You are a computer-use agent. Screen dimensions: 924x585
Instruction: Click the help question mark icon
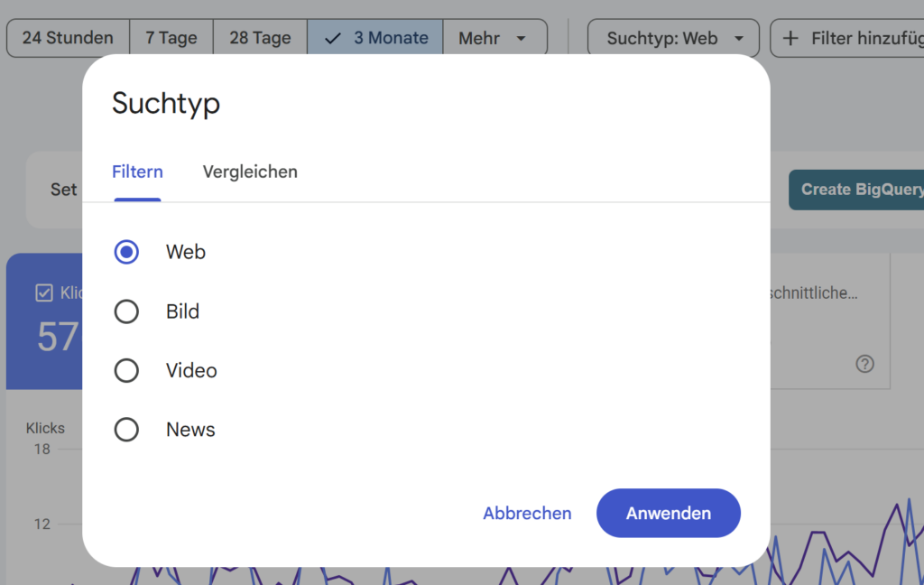tap(864, 364)
